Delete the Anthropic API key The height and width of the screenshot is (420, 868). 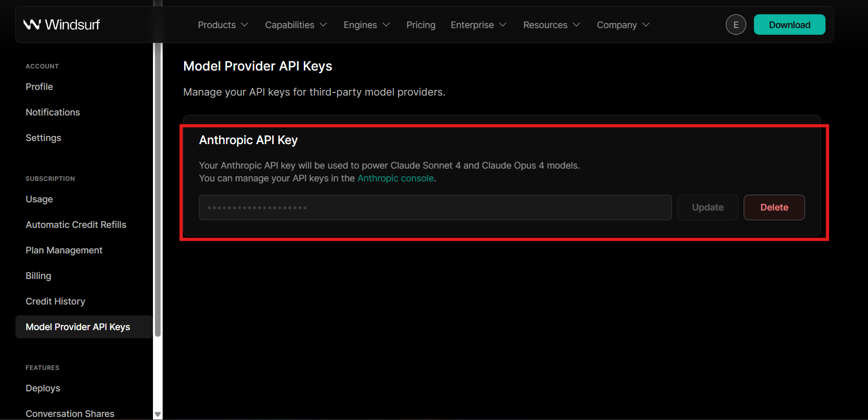coord(774,207)
